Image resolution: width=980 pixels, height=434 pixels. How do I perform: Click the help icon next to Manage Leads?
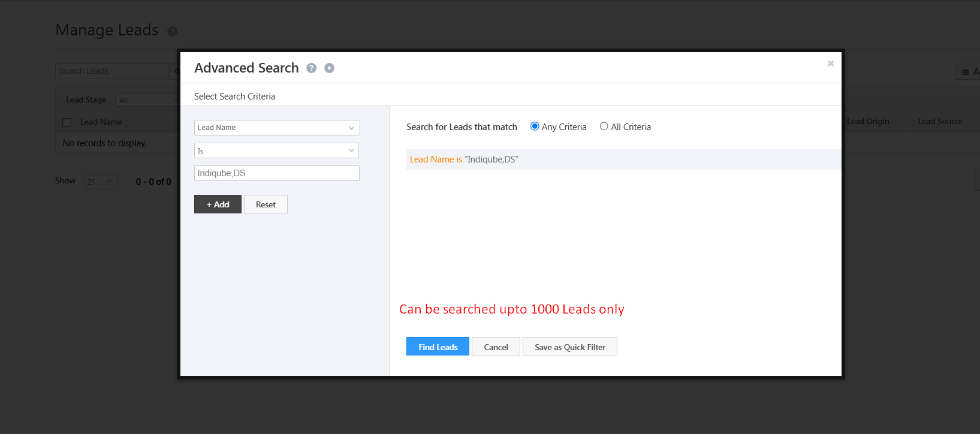[x=172, y=32]
